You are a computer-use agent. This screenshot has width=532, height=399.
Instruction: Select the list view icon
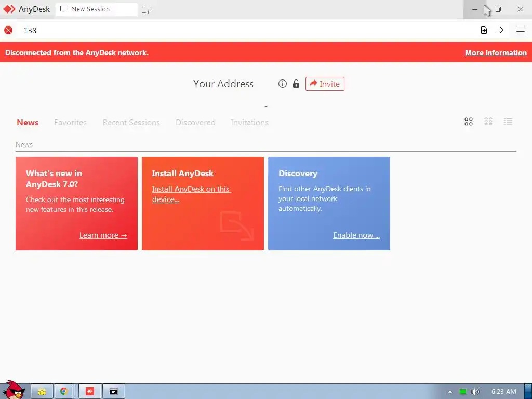(x=508, y=122)
